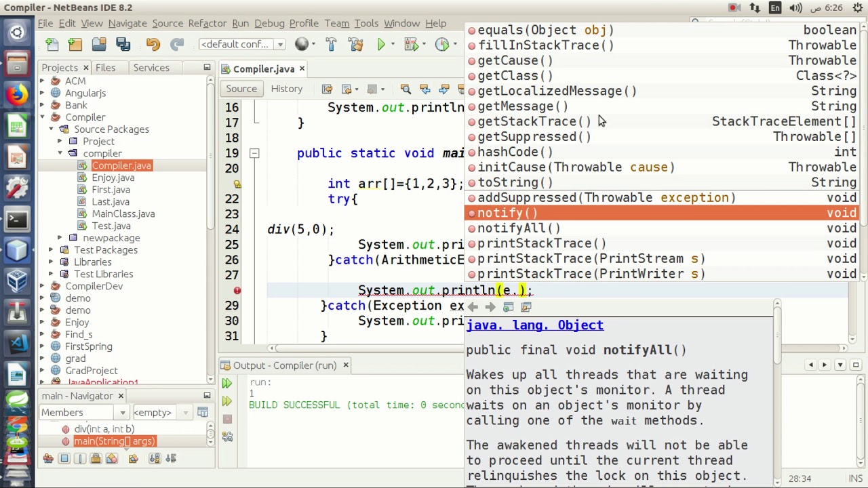Switch to the Services tab
This screenshot has height=488, width=868.
tap(151, 68)
